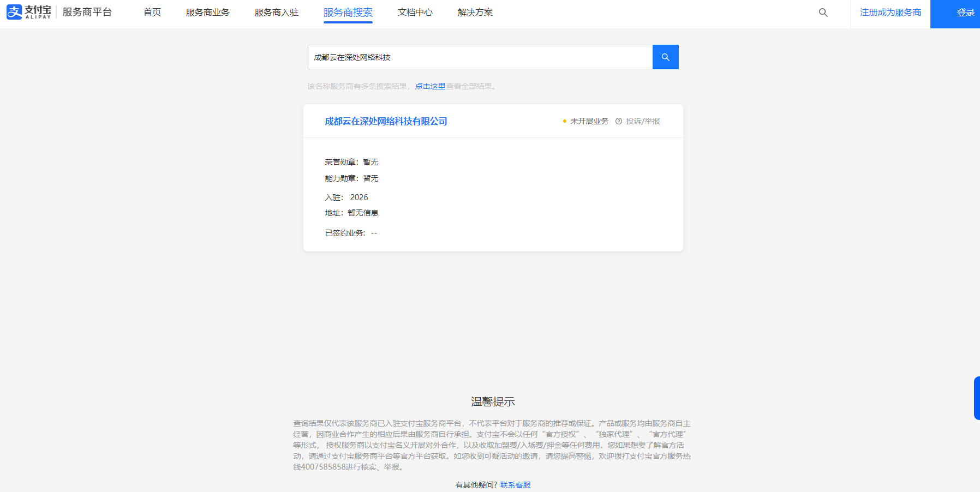Submit search with blue magnifier button
Screen dimensions: 980x492
[666, 57]
